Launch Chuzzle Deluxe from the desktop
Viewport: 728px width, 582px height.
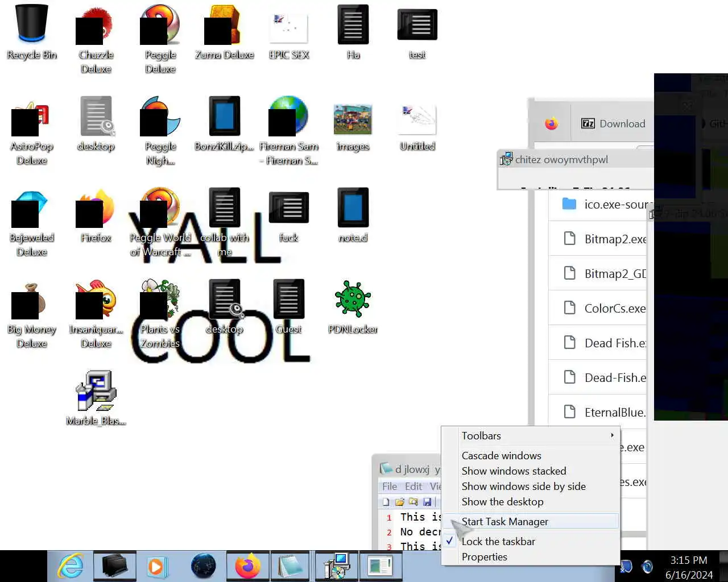tap(96, 39)
